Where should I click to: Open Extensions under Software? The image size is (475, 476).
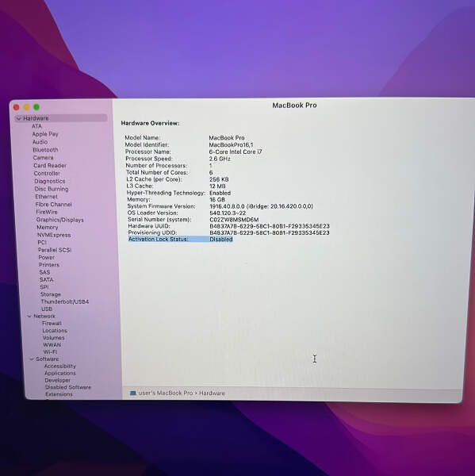tap(59, 394)
